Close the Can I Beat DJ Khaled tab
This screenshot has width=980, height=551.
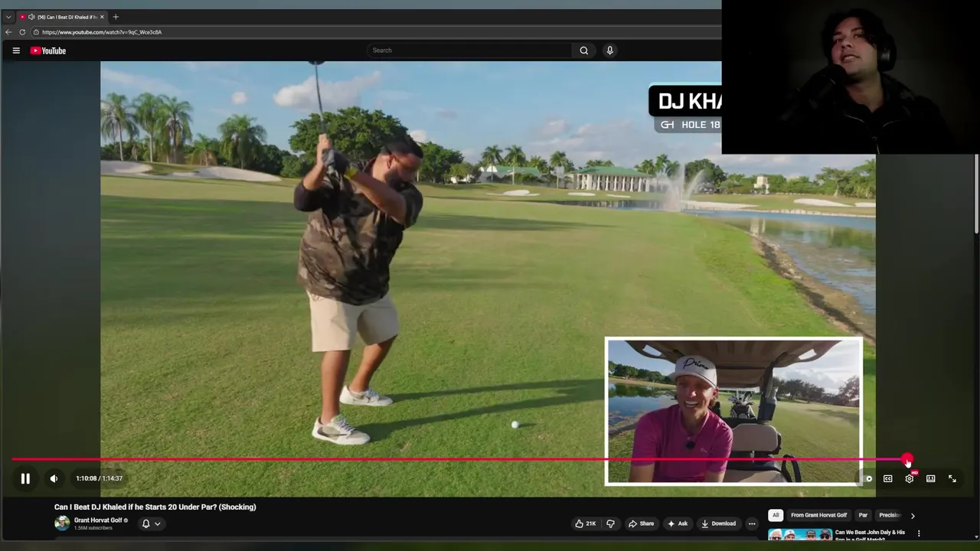pyautogui.click(x=102, y=17)
